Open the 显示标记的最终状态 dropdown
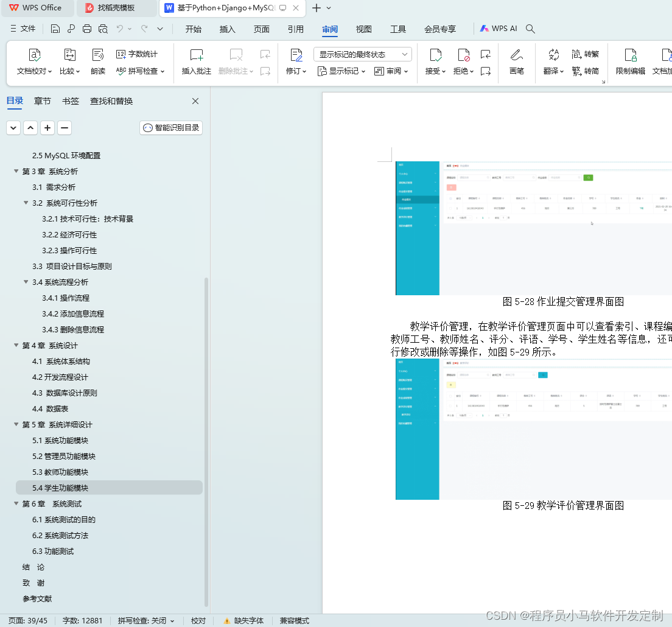This screenshot has height=627, width=672. pos(362,54)
